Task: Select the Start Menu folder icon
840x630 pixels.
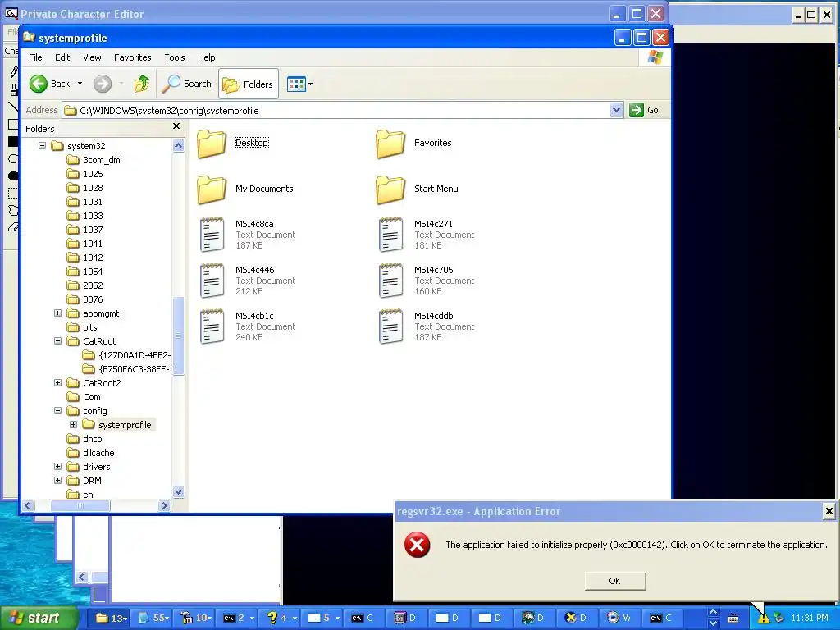Action: 390,189
